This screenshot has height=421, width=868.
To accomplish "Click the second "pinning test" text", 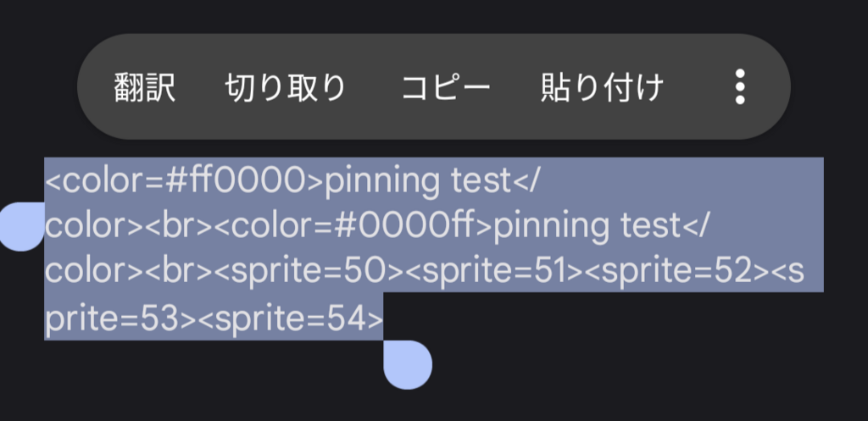I will pyautogui.click(x=587, y=226).
